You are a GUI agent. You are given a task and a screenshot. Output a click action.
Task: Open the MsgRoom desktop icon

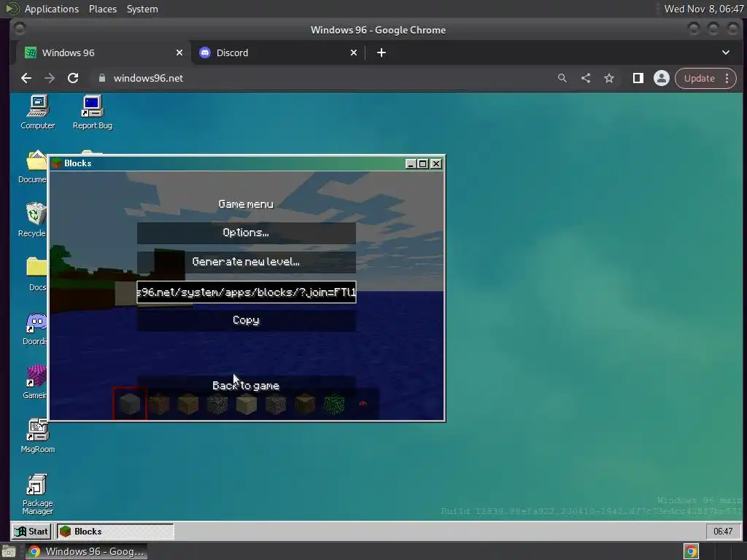coord(38,436)
